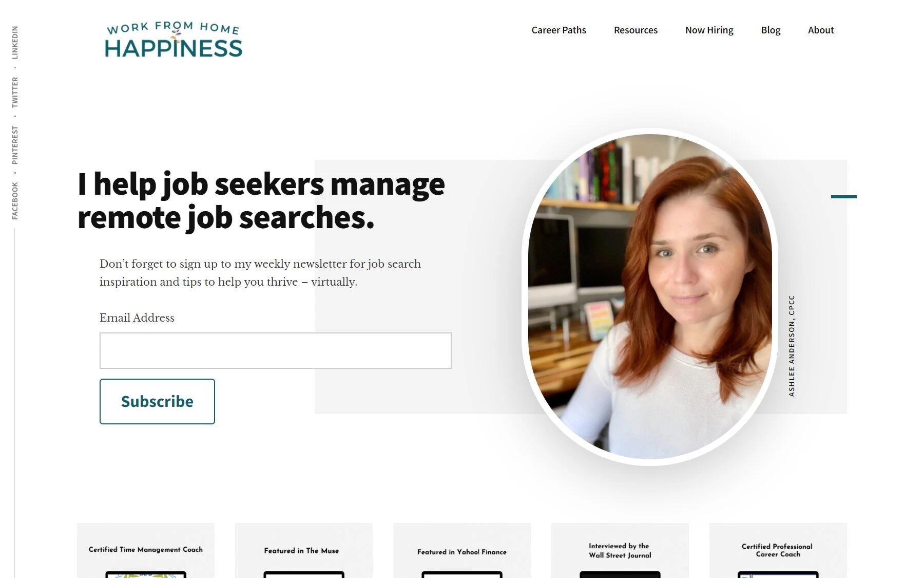Click the teal dash beside the hero panel
The height and width of the screenshot is (578, 924).
coord(844,197)
